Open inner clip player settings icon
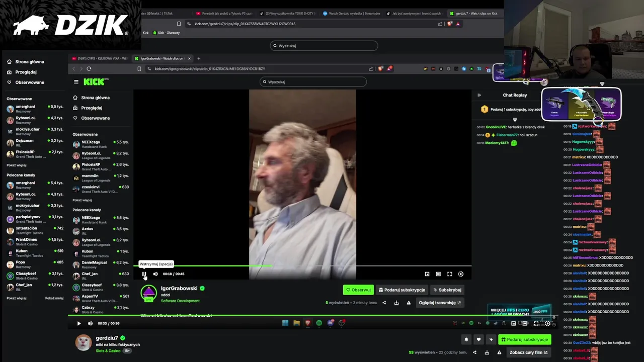644x362 pixels. tap(461, 274)
